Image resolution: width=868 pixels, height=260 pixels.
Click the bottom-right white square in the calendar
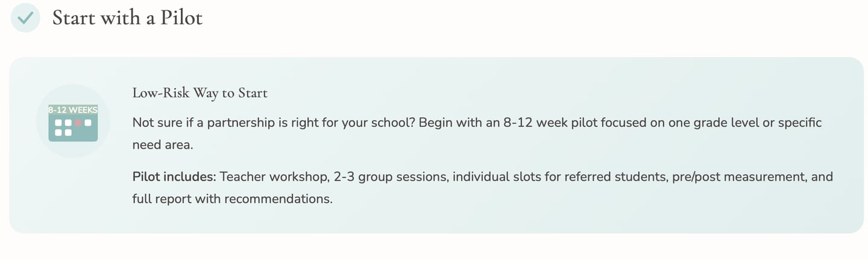click(x=68, y=132)
